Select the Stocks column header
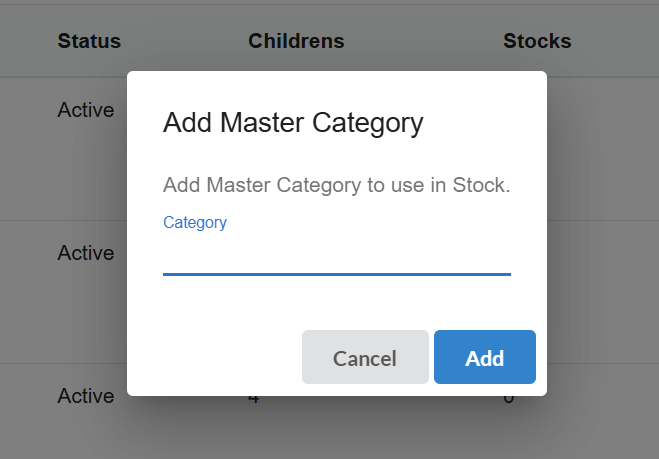 click(537, 41)
